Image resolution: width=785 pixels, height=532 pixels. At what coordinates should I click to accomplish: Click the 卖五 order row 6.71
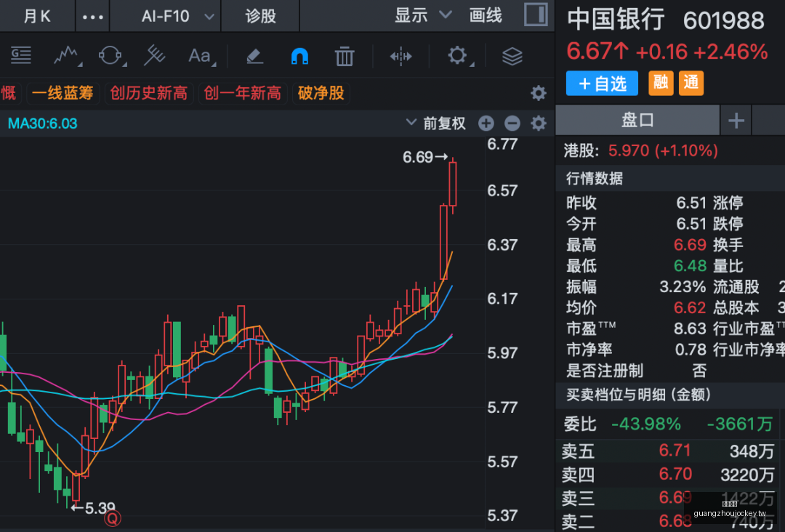669,451
